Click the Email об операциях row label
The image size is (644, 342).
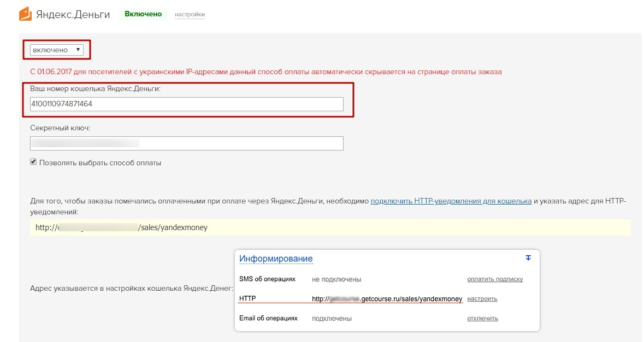268,318
